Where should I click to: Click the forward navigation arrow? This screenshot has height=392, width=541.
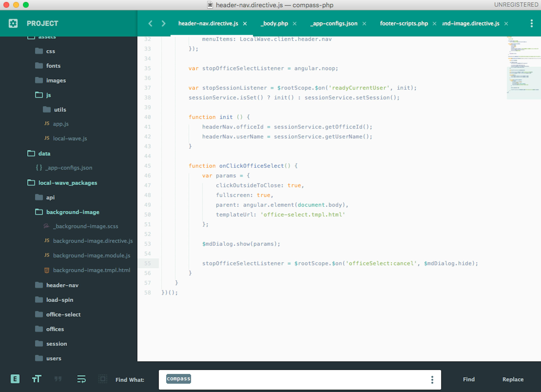163,24
